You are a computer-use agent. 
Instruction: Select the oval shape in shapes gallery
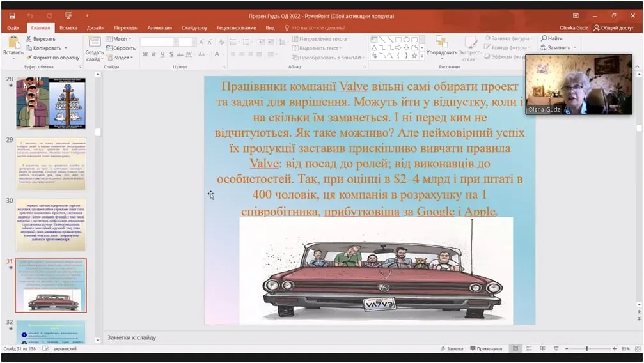pos(406,40)
